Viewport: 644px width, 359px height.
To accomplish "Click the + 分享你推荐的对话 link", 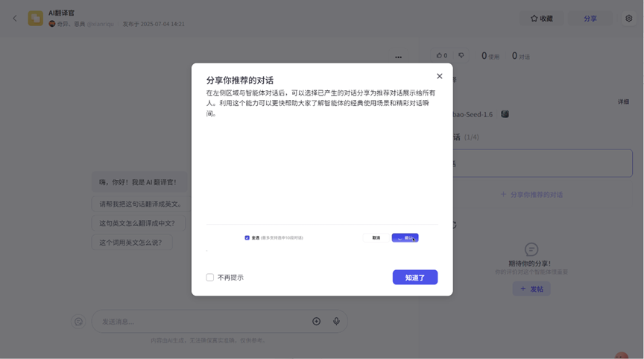I will (531, 195).
